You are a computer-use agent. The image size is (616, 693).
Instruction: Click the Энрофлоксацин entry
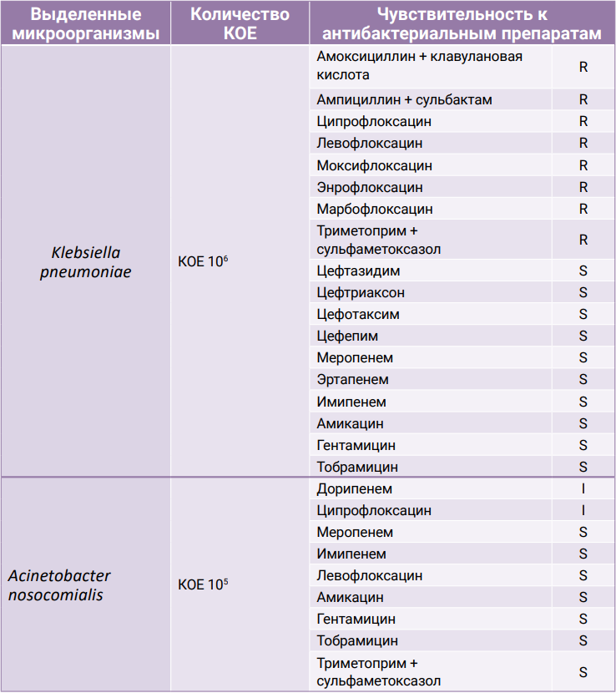tap(370, 187)
